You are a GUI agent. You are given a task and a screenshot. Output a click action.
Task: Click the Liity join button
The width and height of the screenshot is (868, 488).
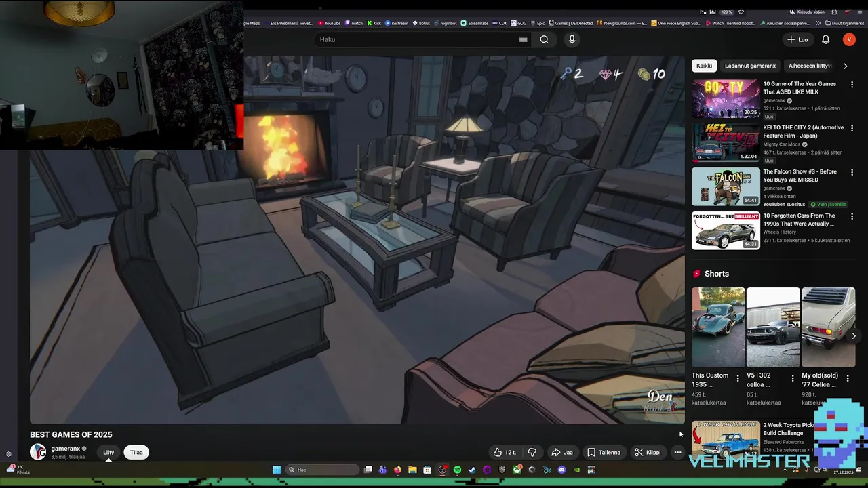(108, 452)
